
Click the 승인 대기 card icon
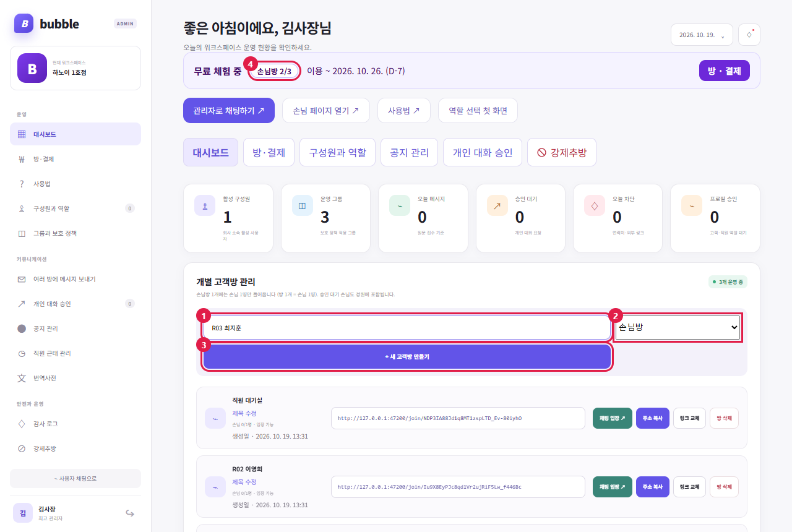point(497,205)
